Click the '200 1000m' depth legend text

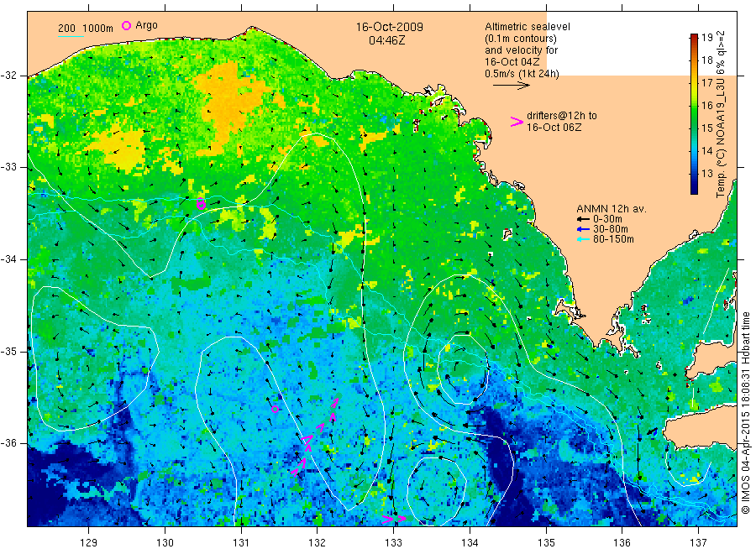86,29
